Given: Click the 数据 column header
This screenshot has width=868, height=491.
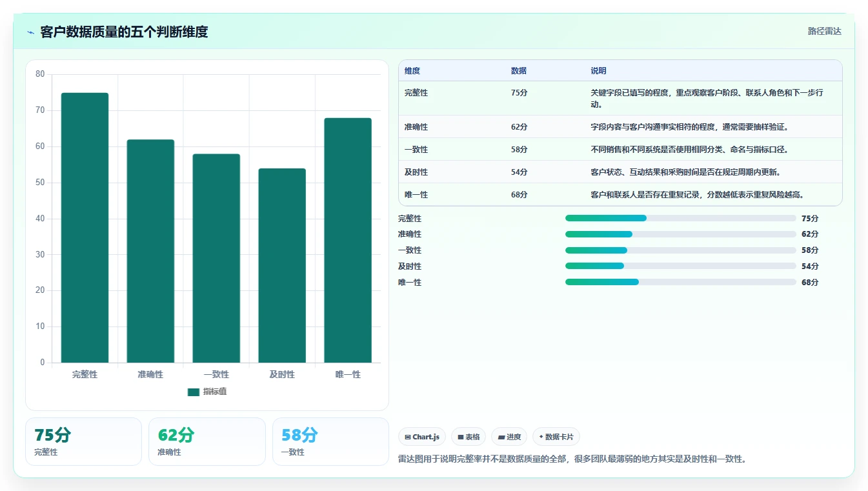Looking at the screenshot, I should click(519, 71).
